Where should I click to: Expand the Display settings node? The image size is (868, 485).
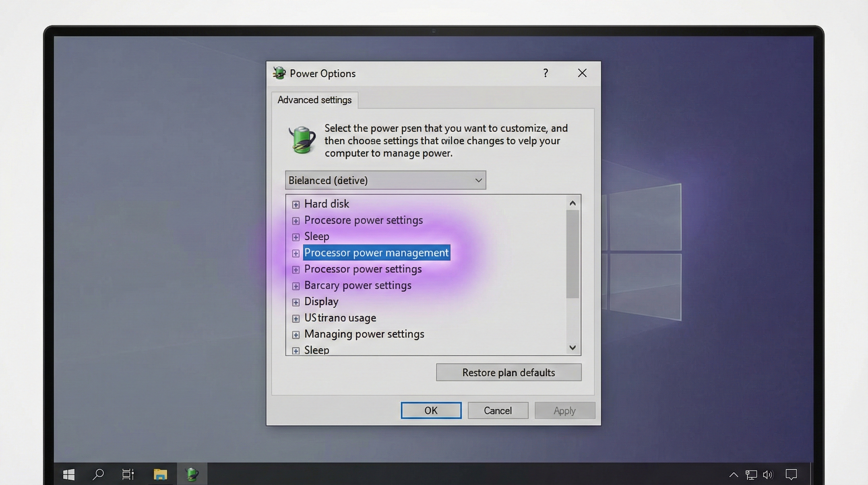point(296,302)
